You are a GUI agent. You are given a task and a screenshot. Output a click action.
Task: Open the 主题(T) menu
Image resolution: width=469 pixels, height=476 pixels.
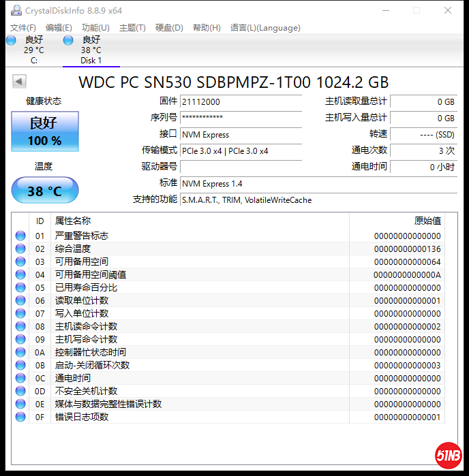[x=132, y=28]
